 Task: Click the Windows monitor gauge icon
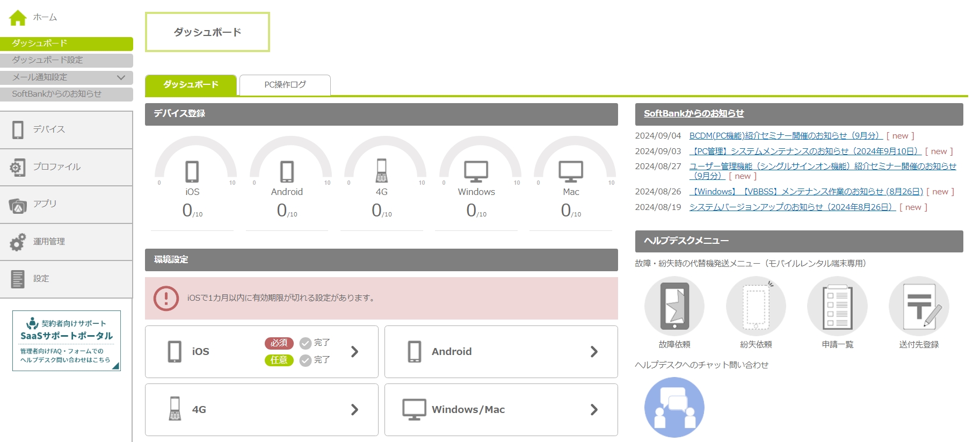point(476,172)
